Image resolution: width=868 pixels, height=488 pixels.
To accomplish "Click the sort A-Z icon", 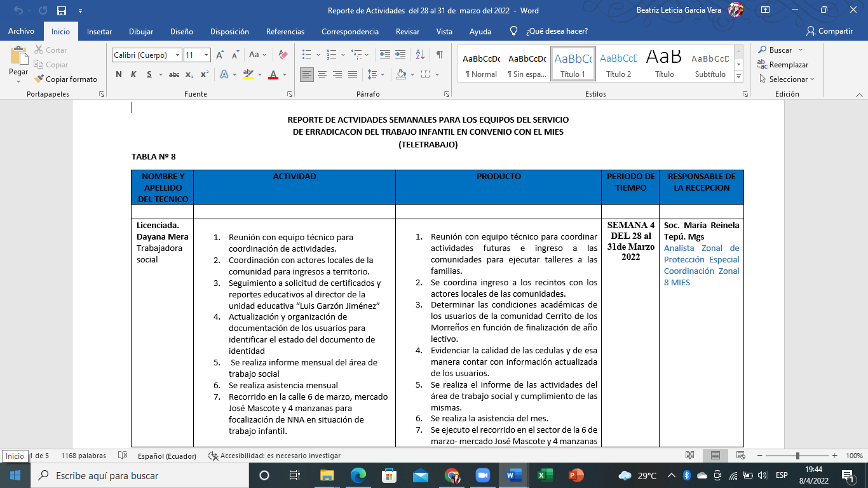I will pyautogui.click(x=419, y=55).
